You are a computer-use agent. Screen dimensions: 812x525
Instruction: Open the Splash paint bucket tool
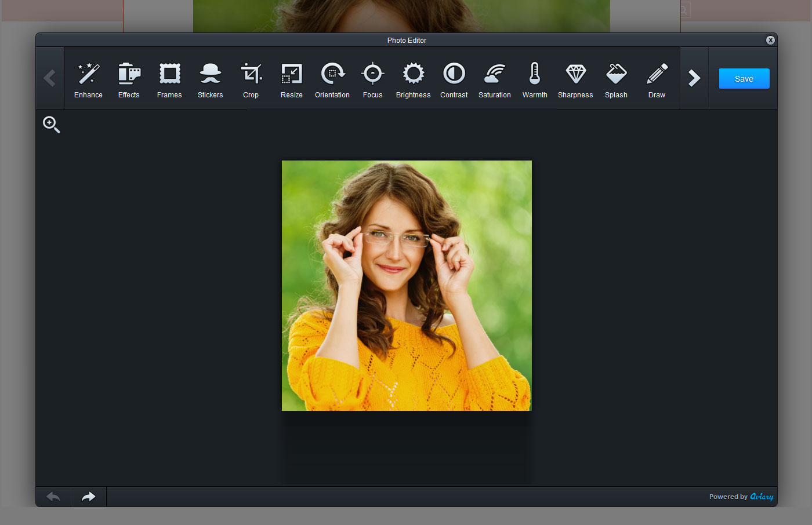tap(616, 79)
